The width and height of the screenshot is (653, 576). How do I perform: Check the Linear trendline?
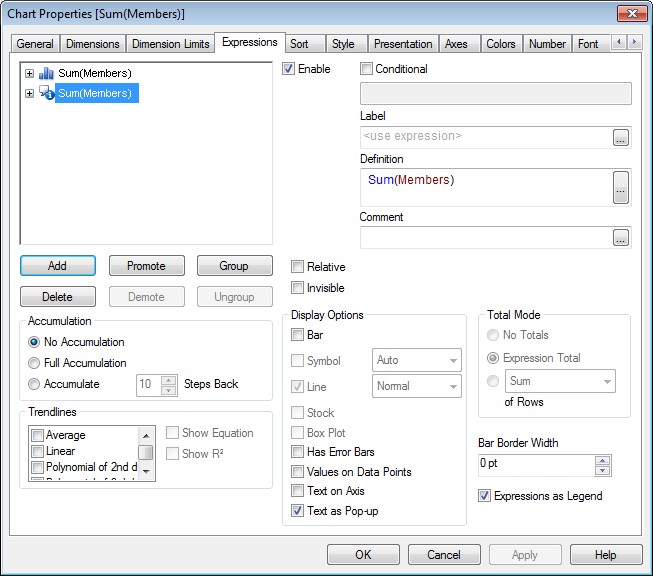37,451
